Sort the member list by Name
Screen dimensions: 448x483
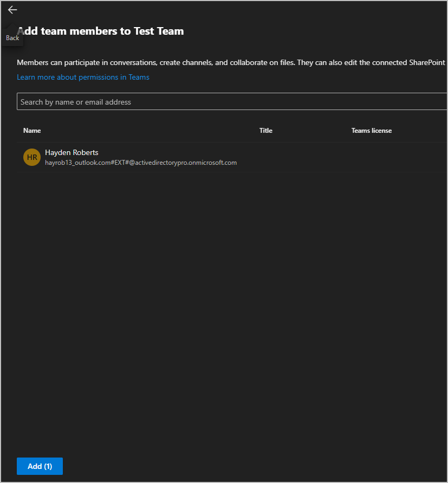point(31,130)
